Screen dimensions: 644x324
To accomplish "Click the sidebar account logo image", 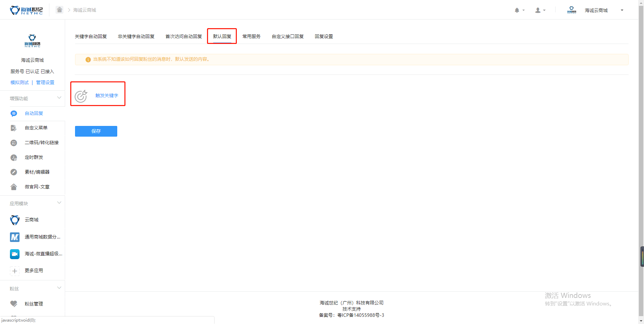I will [x=32, y=41].
